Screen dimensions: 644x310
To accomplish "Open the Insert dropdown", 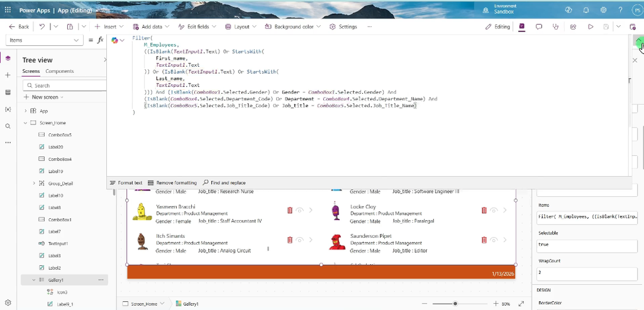I will point(109,26).
